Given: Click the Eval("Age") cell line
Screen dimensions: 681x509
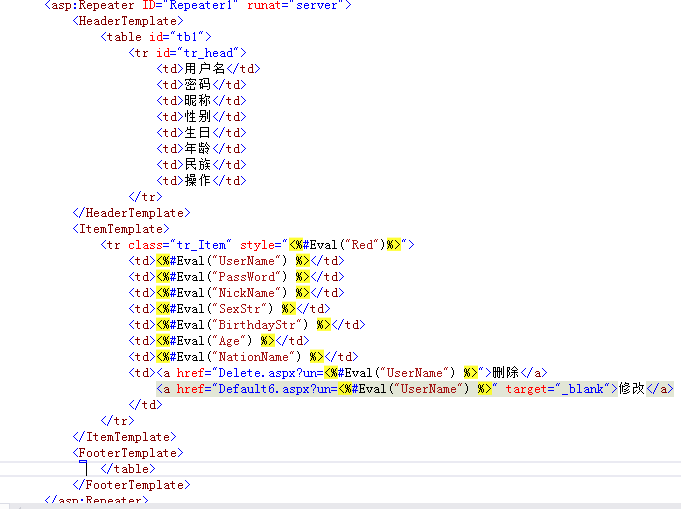Looking at the screenshot, I should tap(219, 341).
